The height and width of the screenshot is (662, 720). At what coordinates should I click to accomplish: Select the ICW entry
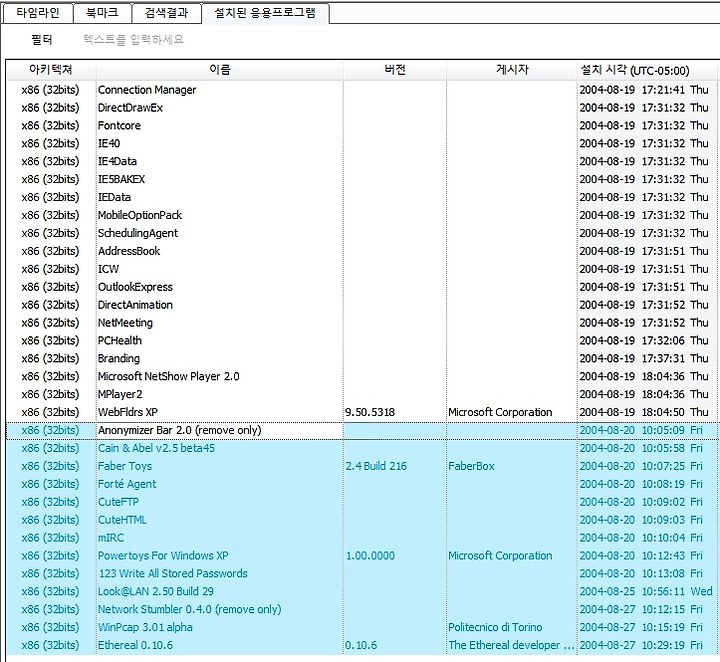click(108, 269)
